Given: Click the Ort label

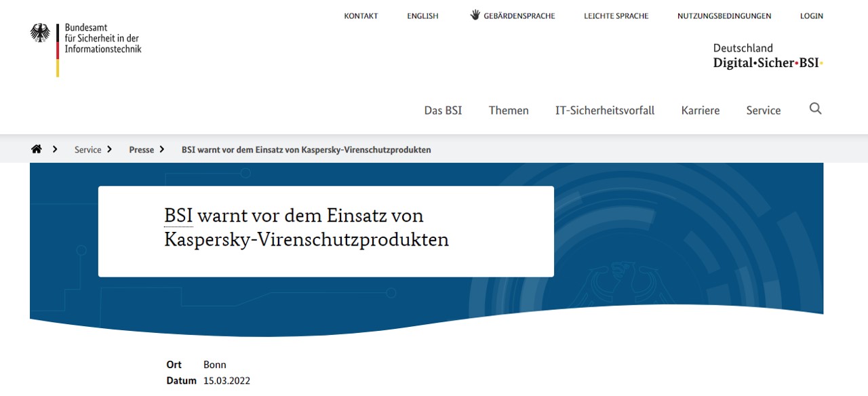Looking at the screenshot, I should click(174, 365).
